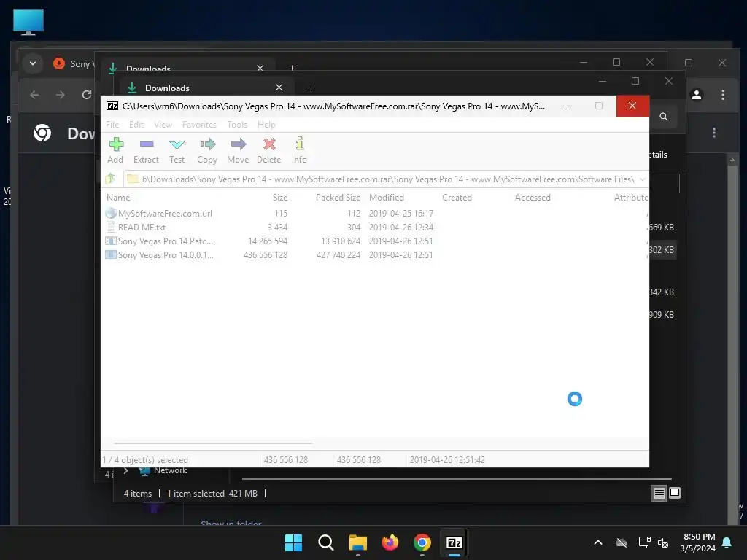Sort by Accessed column header

pos(532,197)
